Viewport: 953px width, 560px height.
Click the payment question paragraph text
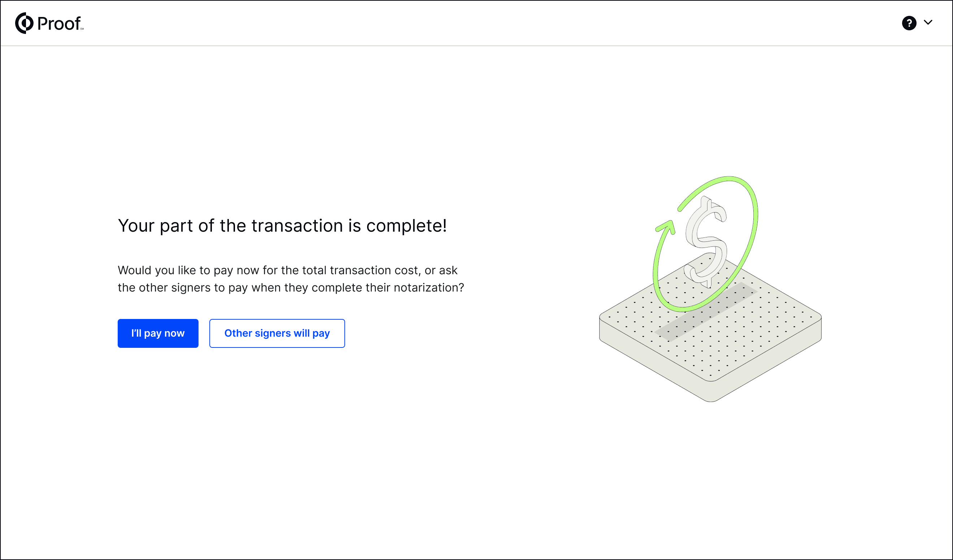point(291,279)
